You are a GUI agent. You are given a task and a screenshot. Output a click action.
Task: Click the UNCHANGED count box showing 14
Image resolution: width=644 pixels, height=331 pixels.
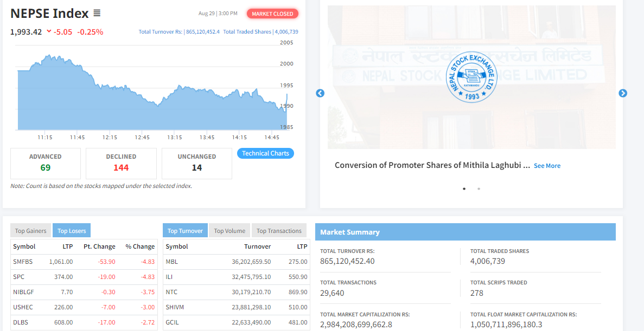click(x=197, y=163)
